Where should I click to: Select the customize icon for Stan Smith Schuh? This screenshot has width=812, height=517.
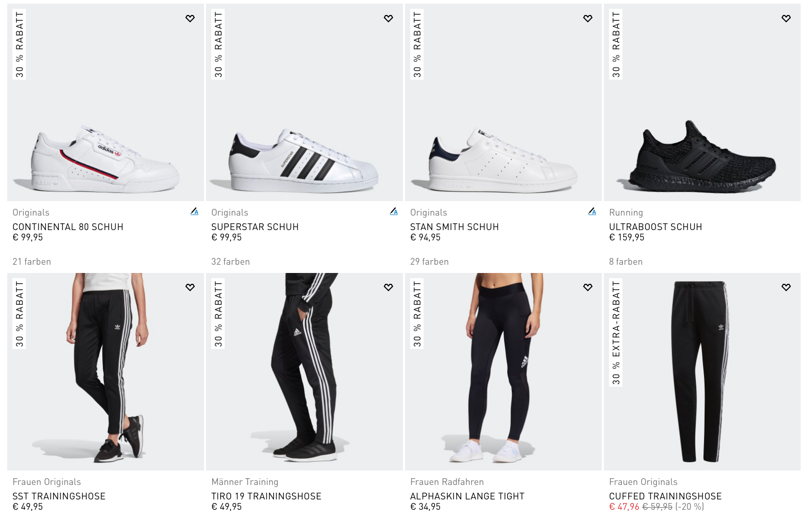point(592,211)
